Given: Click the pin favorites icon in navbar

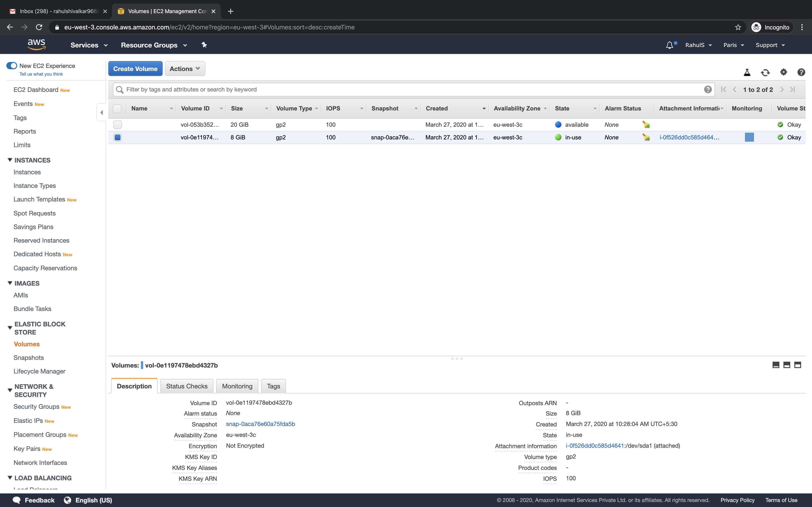Looking at the screenshot, I should click(204, 45).
